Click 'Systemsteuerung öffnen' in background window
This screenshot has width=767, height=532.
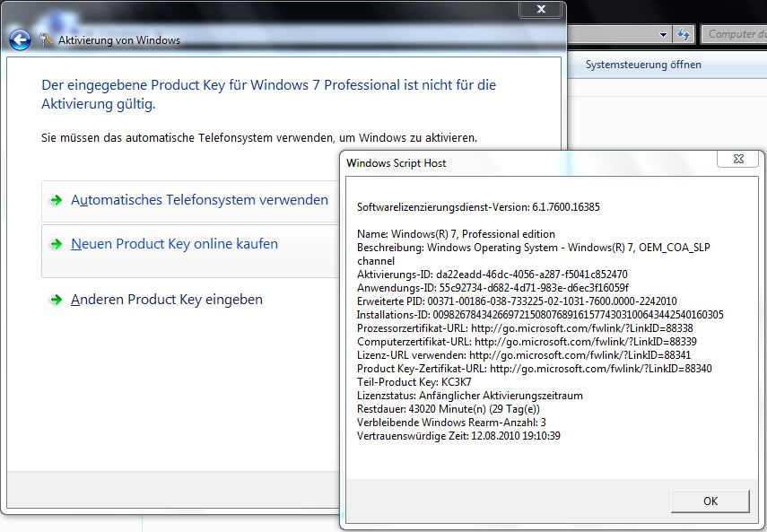pyautogui.click(x=643, y=65)
